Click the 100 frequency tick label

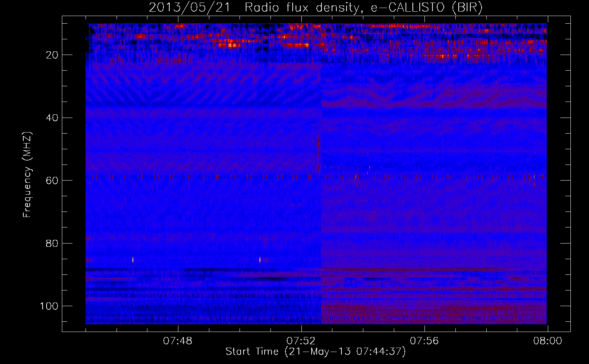pos(49,306)
